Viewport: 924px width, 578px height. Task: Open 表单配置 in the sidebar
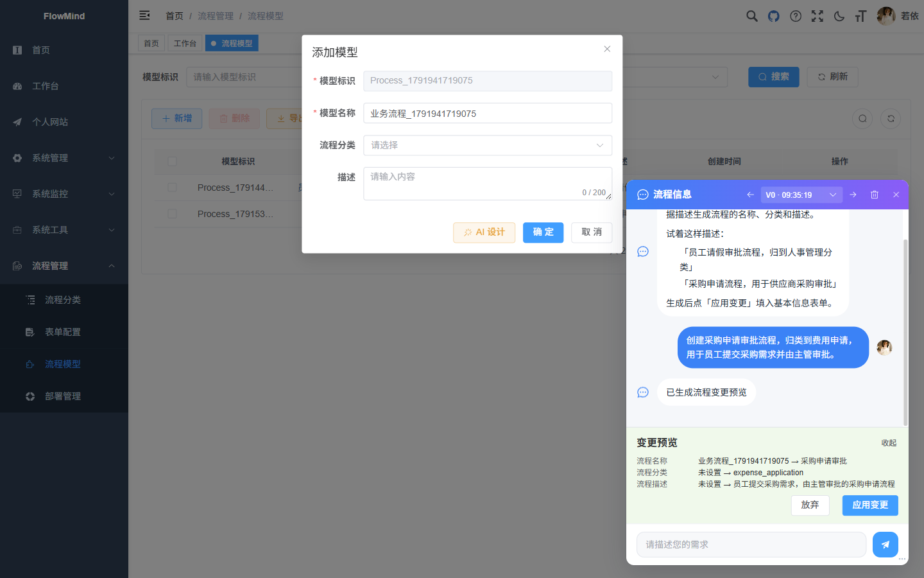[64, 332]
